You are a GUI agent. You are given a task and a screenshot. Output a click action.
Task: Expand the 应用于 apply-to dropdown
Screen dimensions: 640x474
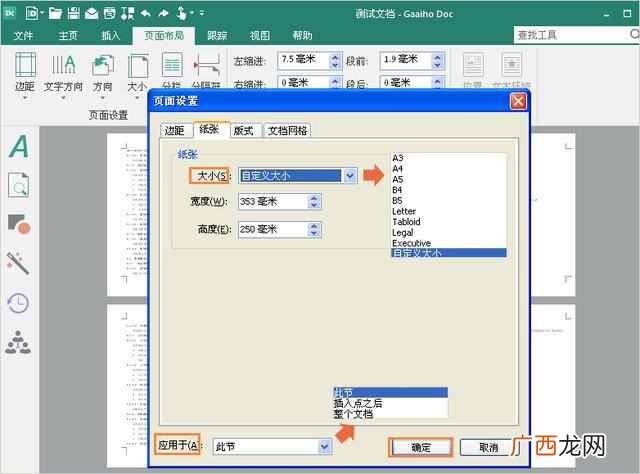point(324,447)
